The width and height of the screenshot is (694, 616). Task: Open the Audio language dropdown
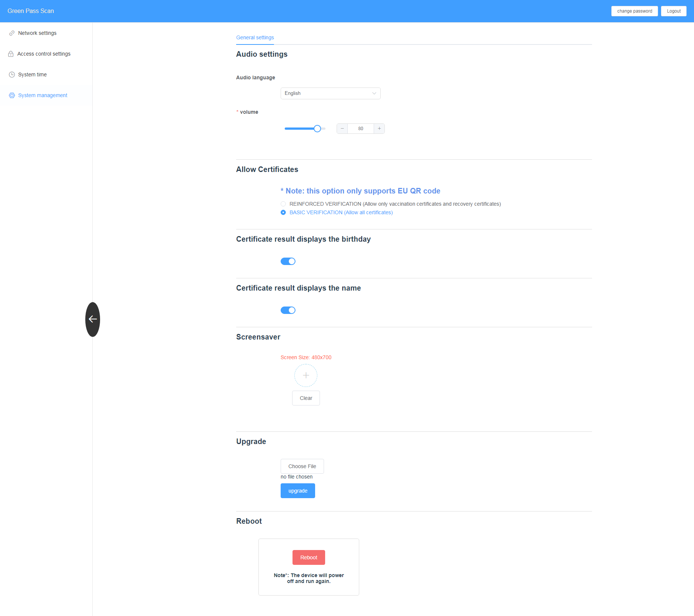331,93
